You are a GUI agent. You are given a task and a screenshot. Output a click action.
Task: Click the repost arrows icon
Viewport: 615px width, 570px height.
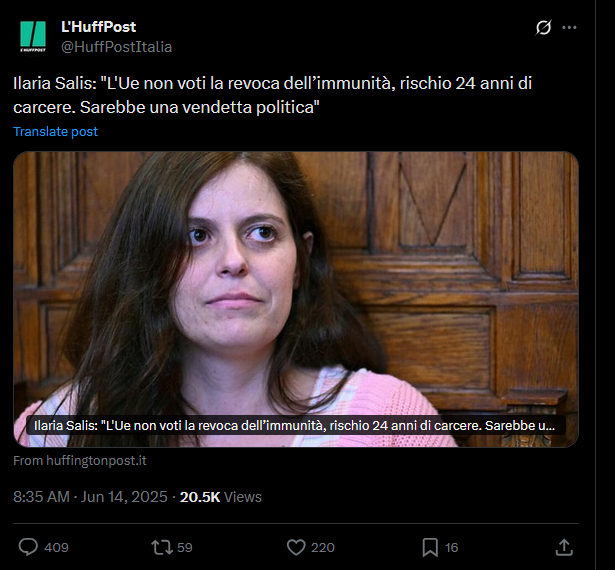coord(162,547)
